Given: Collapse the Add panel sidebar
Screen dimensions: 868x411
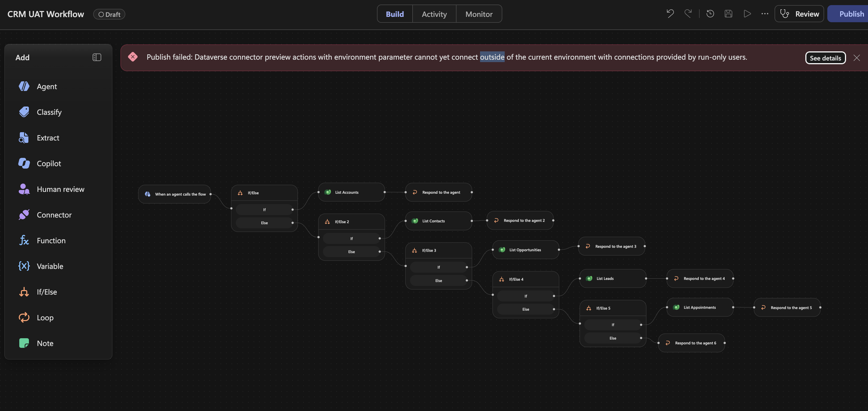Looking at the screenshot, I should point(97,58).
